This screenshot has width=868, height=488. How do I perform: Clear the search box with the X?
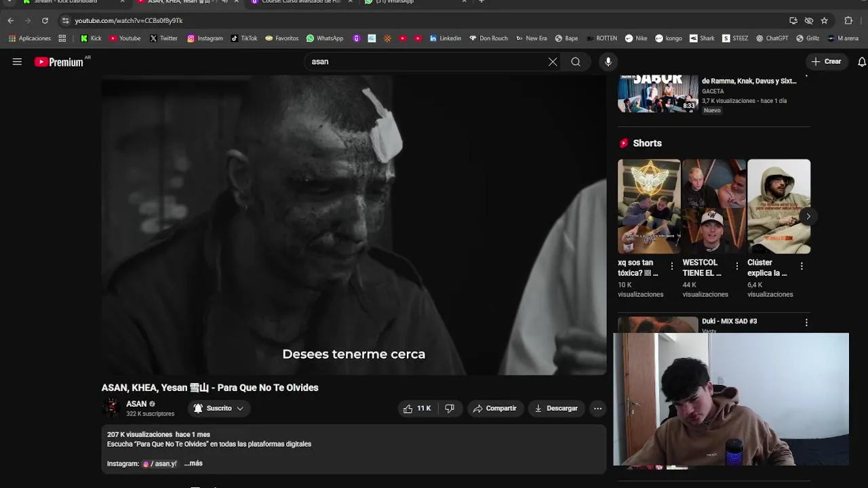tap(553, 62)
